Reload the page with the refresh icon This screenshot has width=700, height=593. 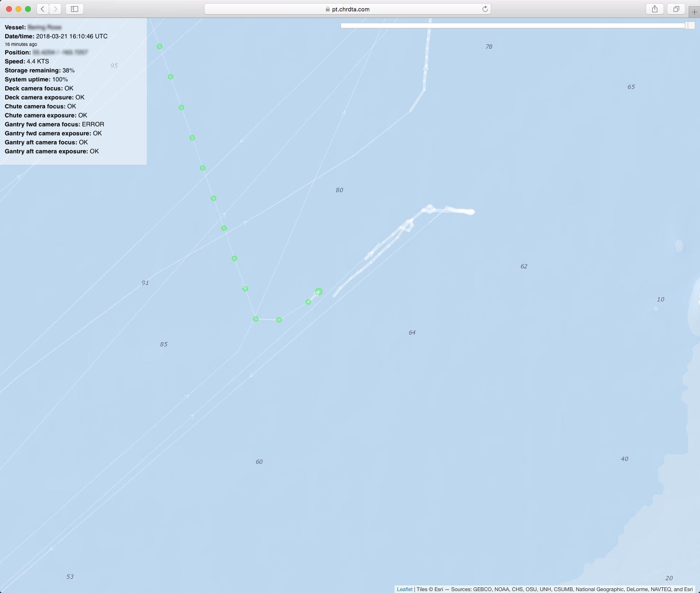pos(485,9)
